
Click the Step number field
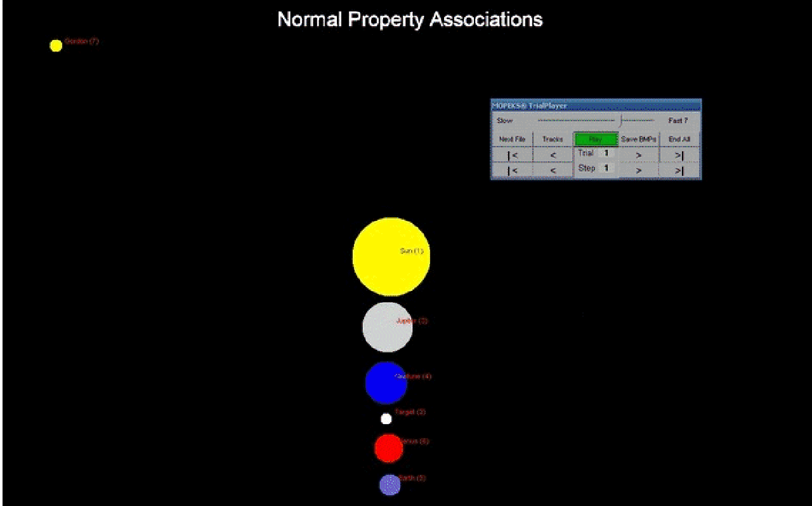click(x=606, y=168)
